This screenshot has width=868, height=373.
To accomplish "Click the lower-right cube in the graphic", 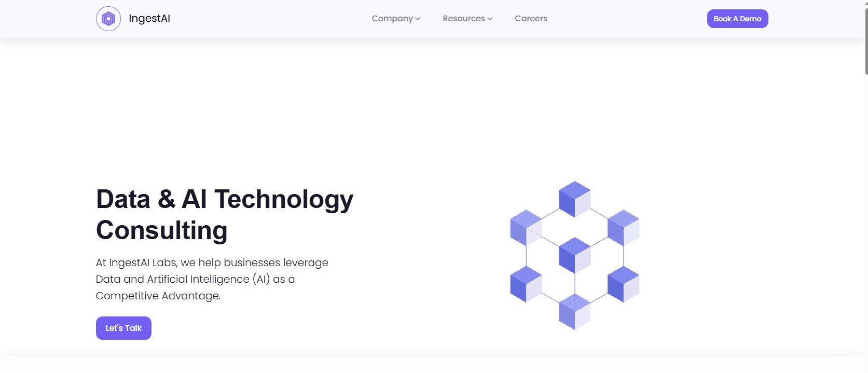I will point(623,284).
